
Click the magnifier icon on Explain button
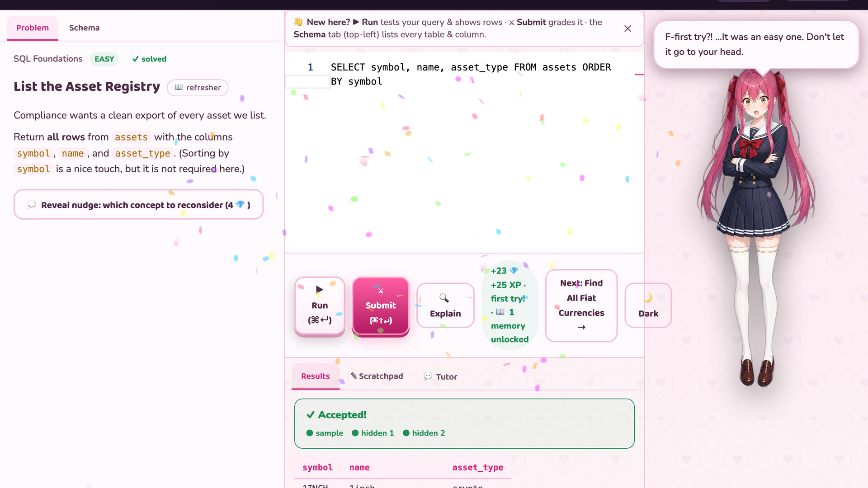click(x=444, y=298)
